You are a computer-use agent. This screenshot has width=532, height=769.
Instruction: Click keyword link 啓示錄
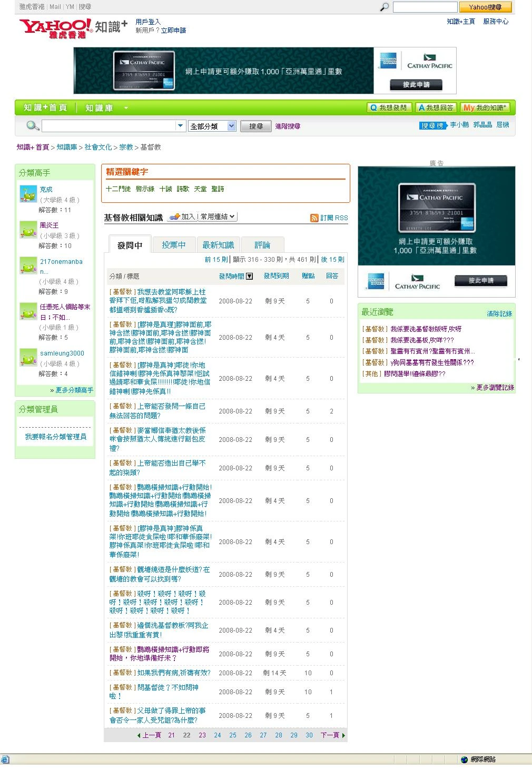[145, 189]
